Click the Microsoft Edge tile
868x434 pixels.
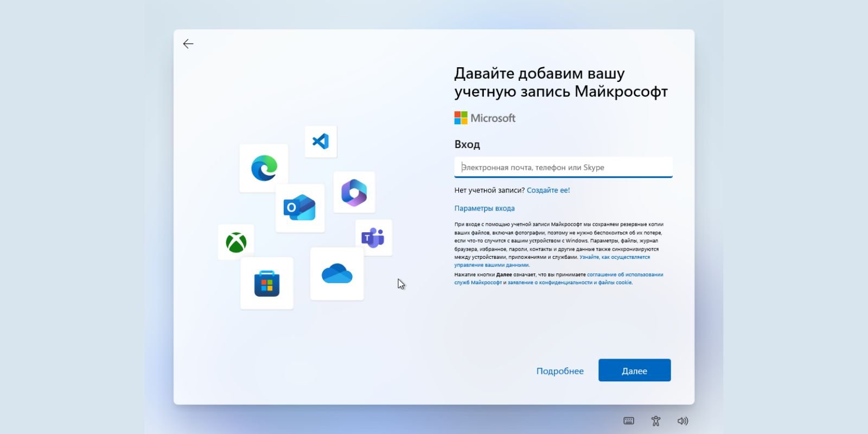[264, 168]
